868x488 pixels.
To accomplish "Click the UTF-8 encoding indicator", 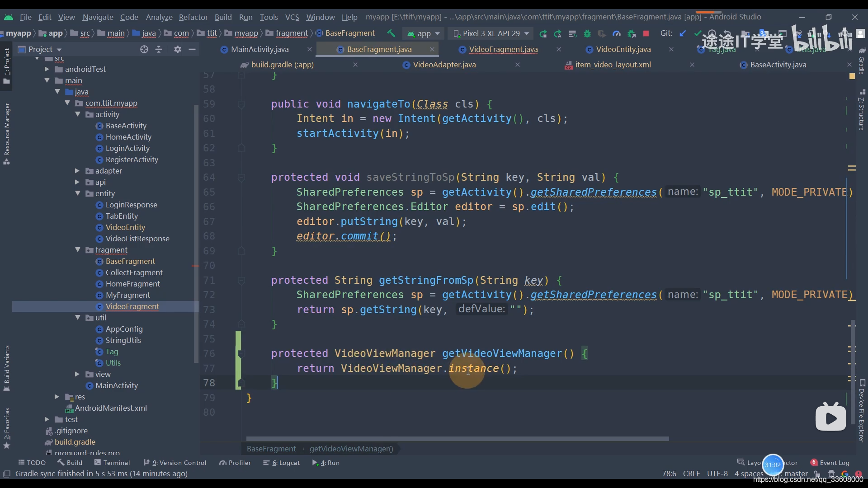I will click(x=717, y=474).
